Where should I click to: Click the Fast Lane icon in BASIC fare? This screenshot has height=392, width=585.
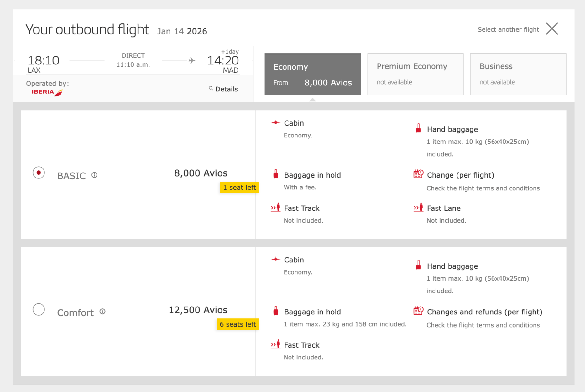pos(418,207)
